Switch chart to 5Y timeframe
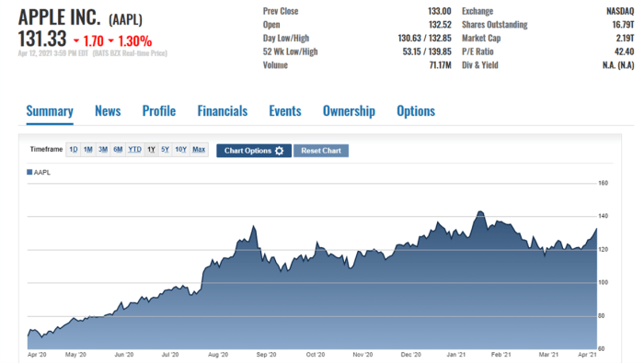The image size is (644, 363). click(165, 150)
